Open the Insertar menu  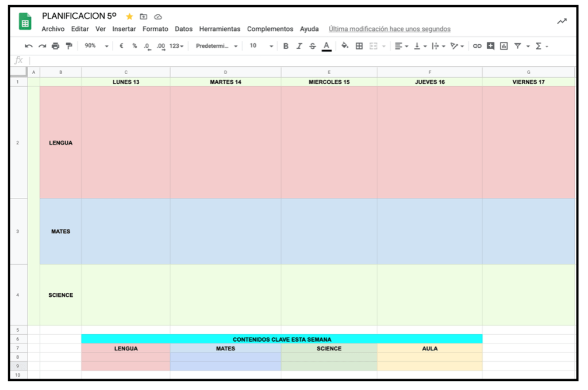[x=124, y=29]
